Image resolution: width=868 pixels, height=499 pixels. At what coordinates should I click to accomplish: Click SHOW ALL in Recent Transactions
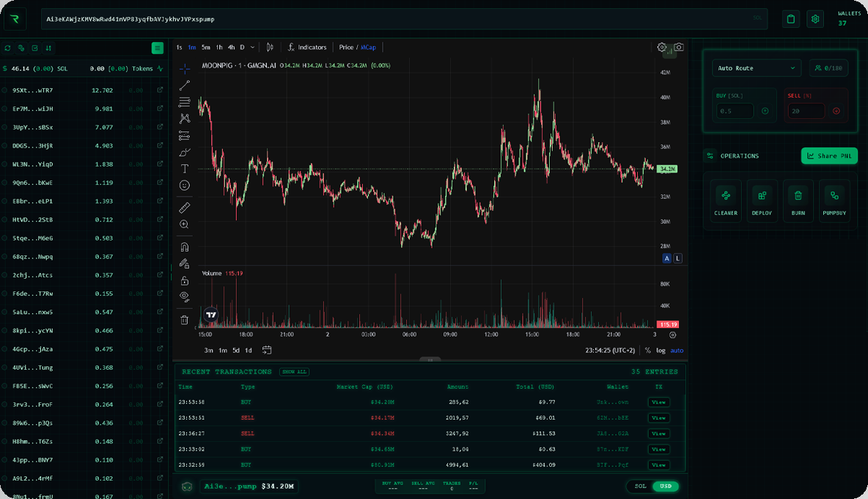click(294, 371)
